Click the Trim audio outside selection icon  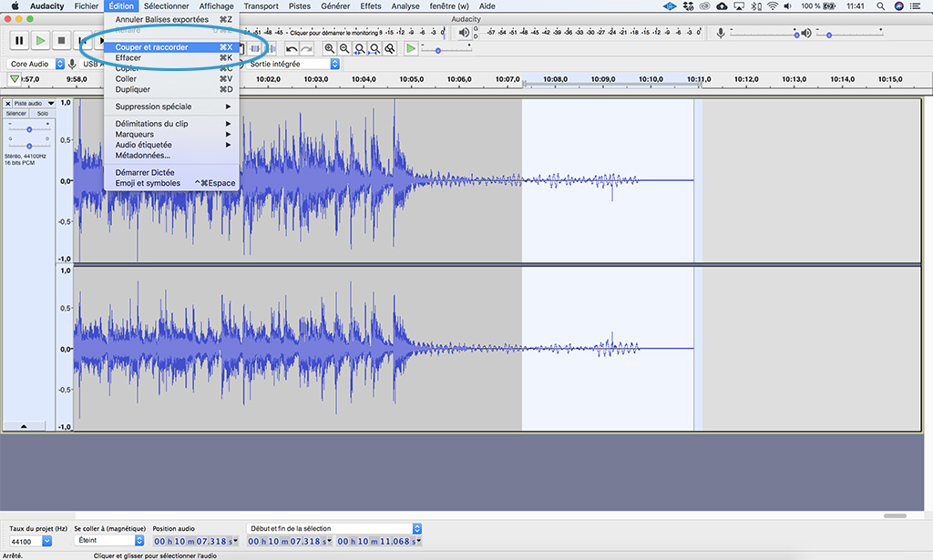[255, 49]
